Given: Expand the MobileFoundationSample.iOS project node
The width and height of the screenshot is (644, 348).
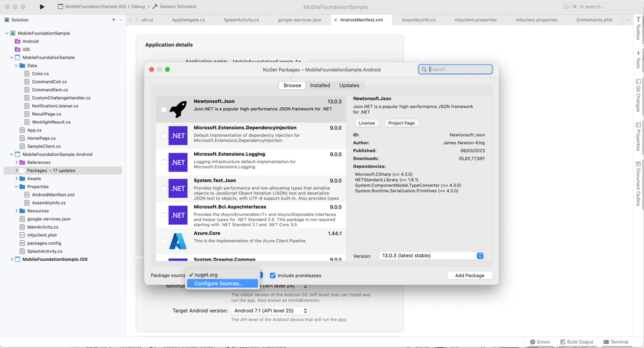Looking at the screenshot, I should pyautogui.click(x=12, y=259).
